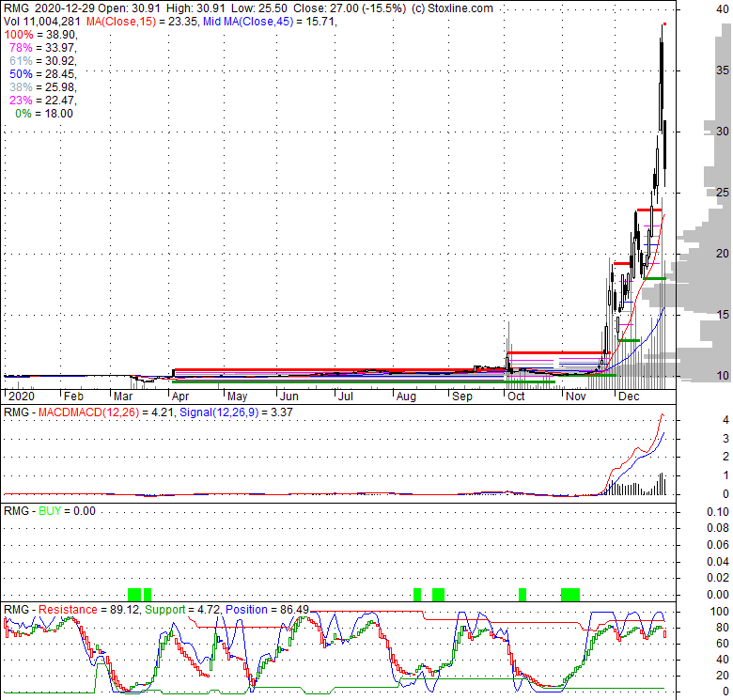Click the Mid MA(Close,45) = 15.71 label
Image resolution: width=733 pixels, height=700 pixels.
[270, 22]
